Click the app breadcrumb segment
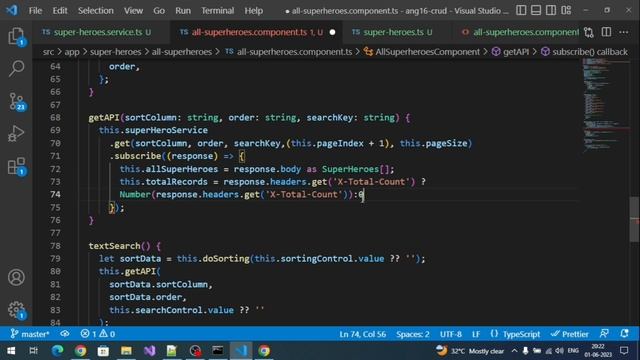 [x=72, y=52]
